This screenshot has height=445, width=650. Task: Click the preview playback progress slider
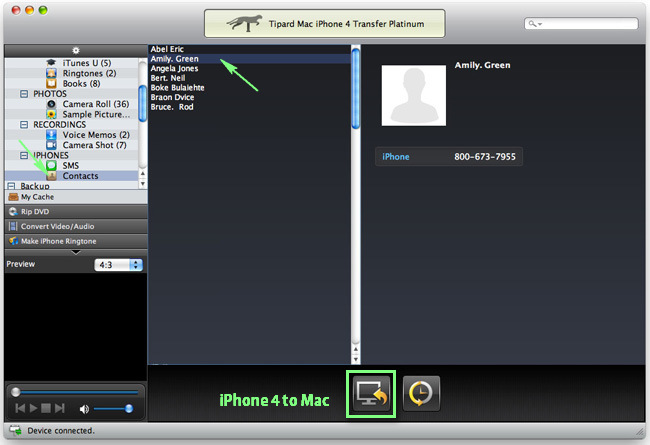click(x=76, y=392)
